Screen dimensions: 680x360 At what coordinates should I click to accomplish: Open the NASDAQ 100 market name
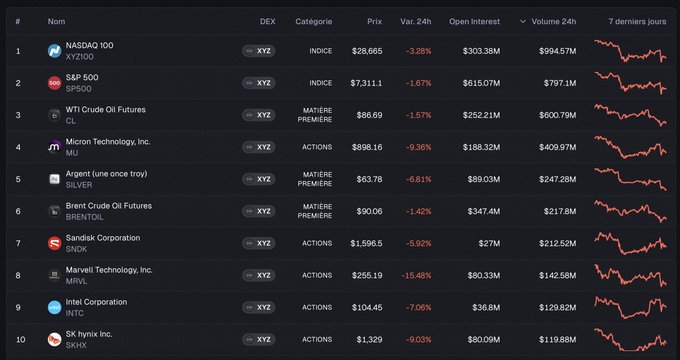89,46
